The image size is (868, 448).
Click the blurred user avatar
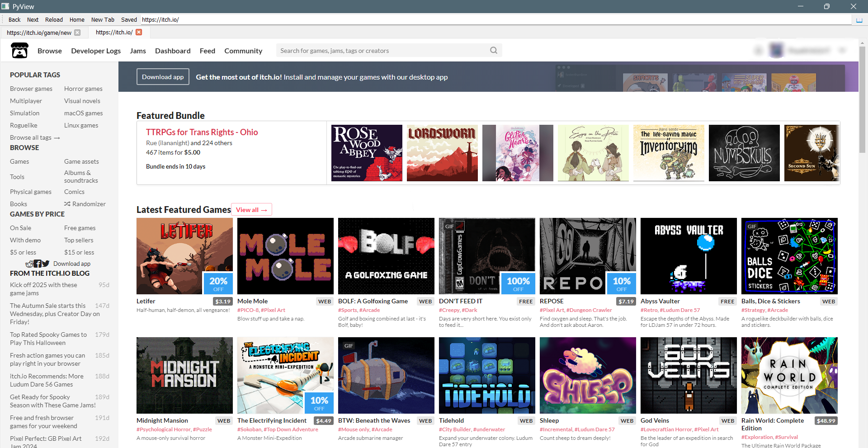pos(776,50)
